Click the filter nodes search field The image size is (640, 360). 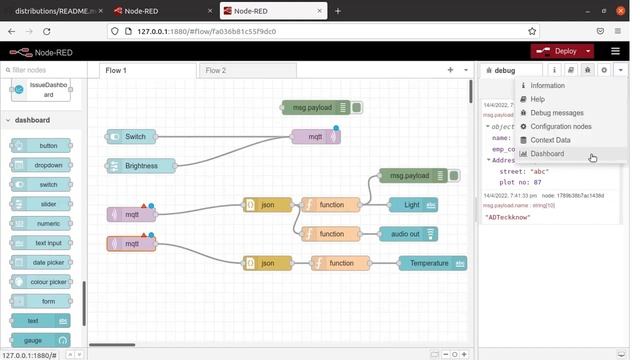44,70
